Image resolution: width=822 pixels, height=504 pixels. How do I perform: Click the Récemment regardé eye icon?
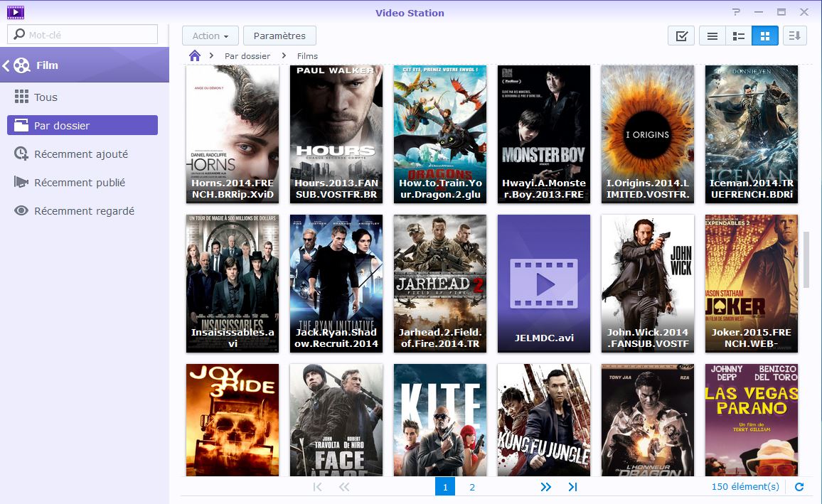[x=21, y=210]
